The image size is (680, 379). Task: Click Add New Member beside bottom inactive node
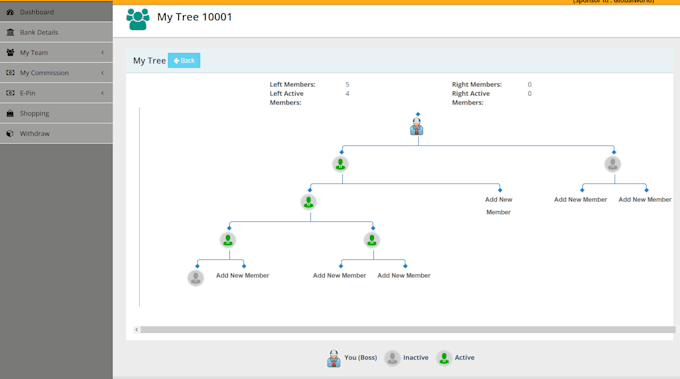point(242,275)
